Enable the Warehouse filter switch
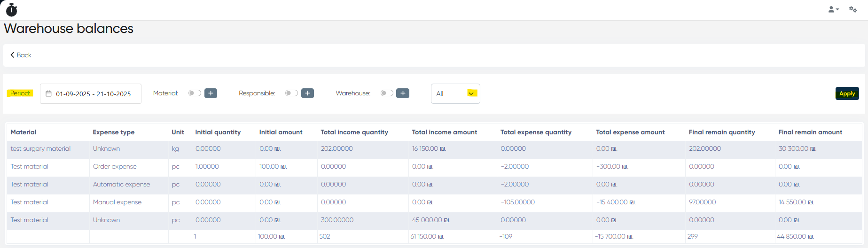The width and height of the screenshot is (868, 248). point(387,93)
